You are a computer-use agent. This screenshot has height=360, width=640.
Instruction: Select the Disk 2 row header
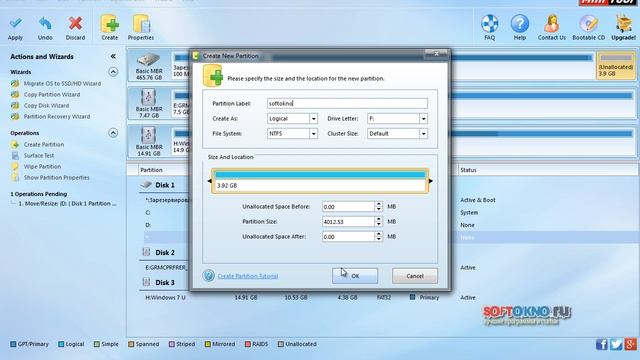(164, 253)
